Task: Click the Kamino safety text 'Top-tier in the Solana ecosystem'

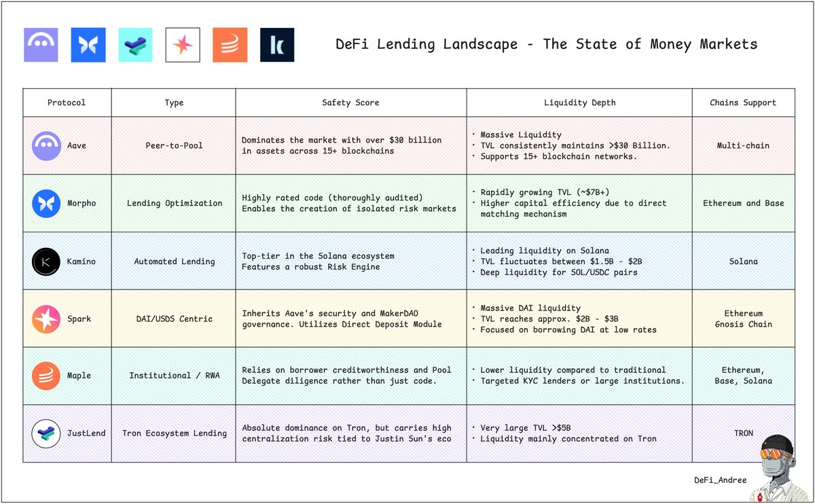Action: [x=318, y=256]
